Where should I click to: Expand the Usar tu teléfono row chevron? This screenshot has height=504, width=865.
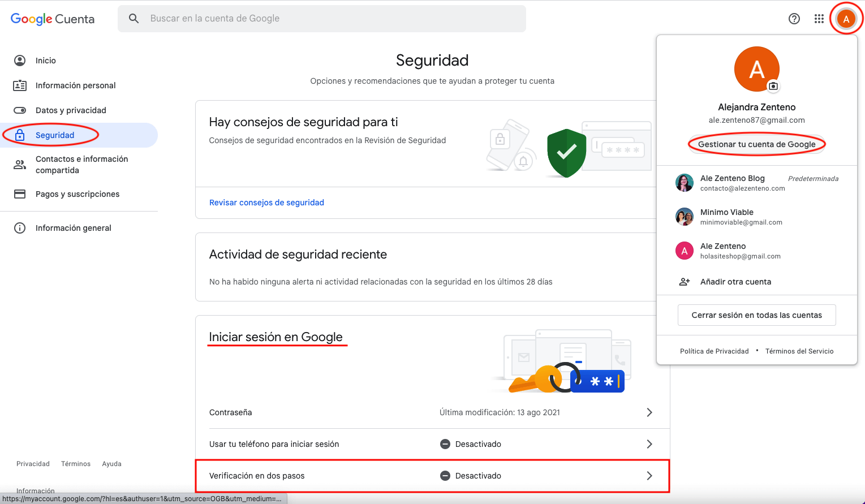pyautogui.click(x=649, y=444)
